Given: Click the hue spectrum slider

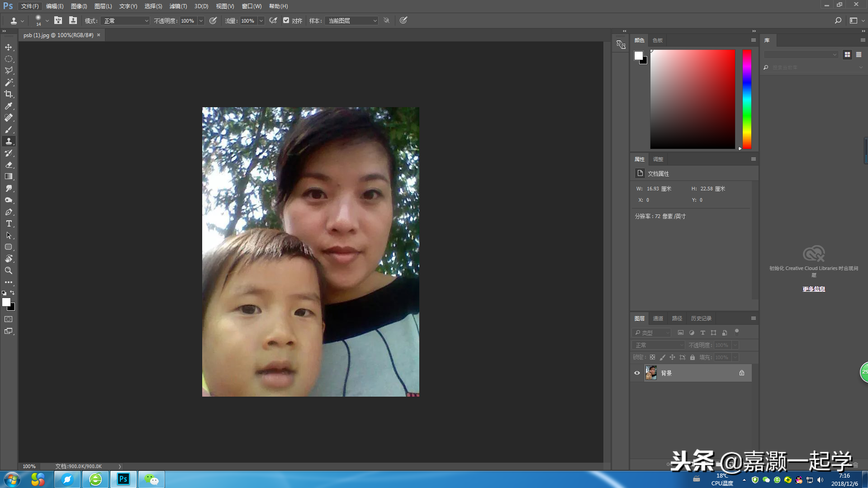Looking at the screenshot, I should (x=747, y=99).
